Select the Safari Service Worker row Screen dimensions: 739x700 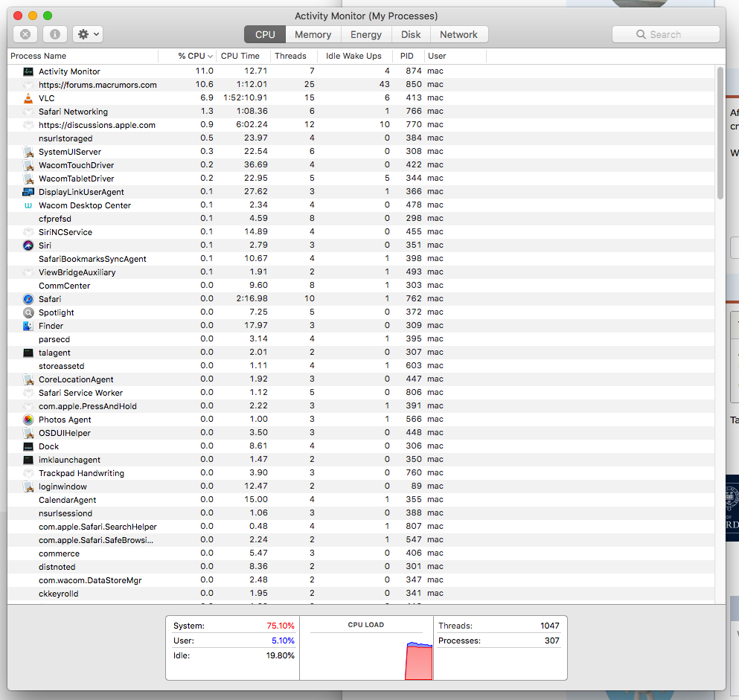[x=361, y=393]
